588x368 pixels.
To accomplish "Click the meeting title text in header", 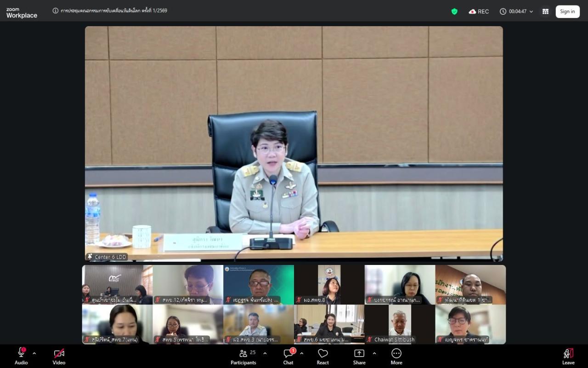I will (x=114, y=11).
